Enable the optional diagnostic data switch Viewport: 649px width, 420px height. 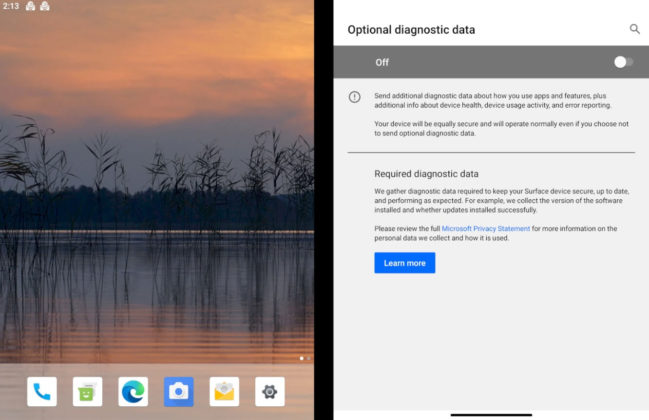coord(622,62)
